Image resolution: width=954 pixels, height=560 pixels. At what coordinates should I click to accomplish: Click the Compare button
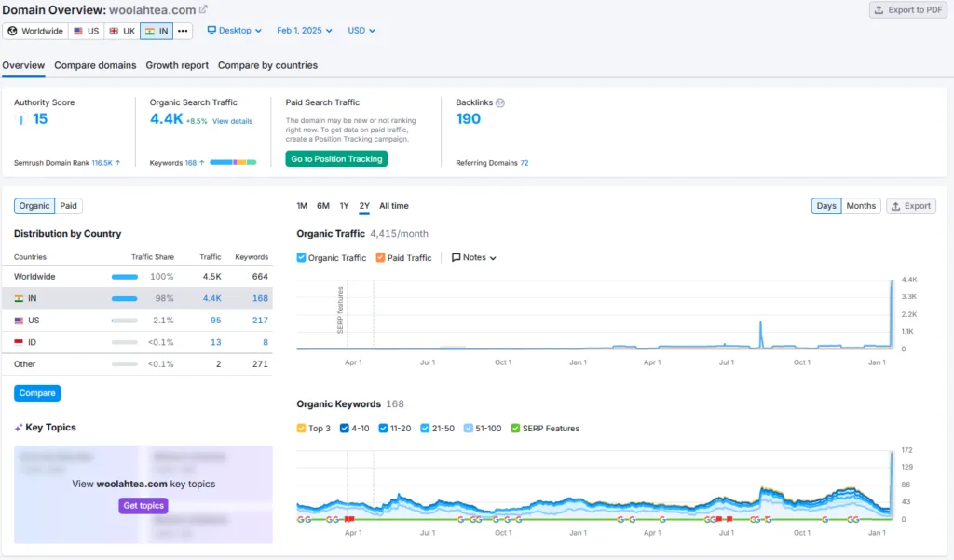tap(37, 393)
